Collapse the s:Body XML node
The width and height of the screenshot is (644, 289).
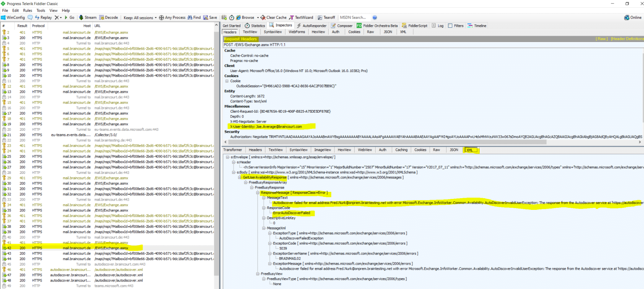point(234,172)
